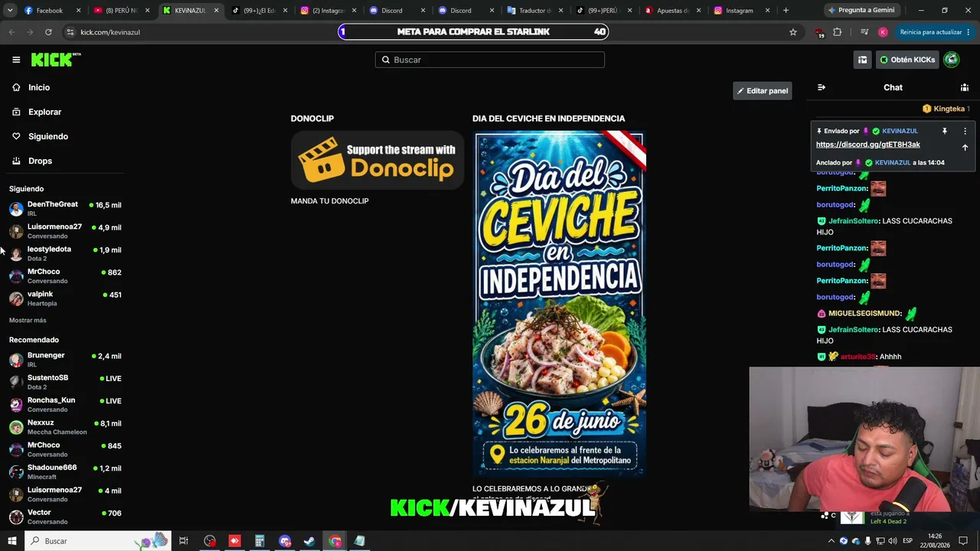Click the address bar URL
The image size is (980, 551).
(110, 32)
